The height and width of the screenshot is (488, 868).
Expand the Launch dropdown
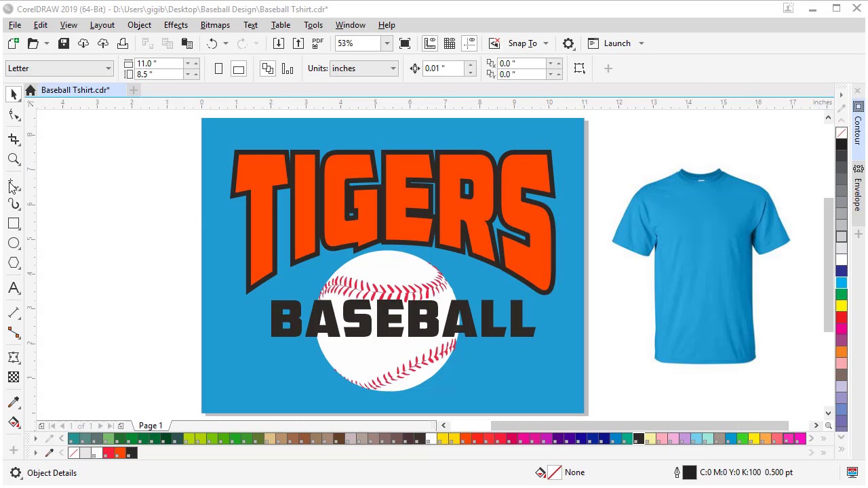point(642,43)
